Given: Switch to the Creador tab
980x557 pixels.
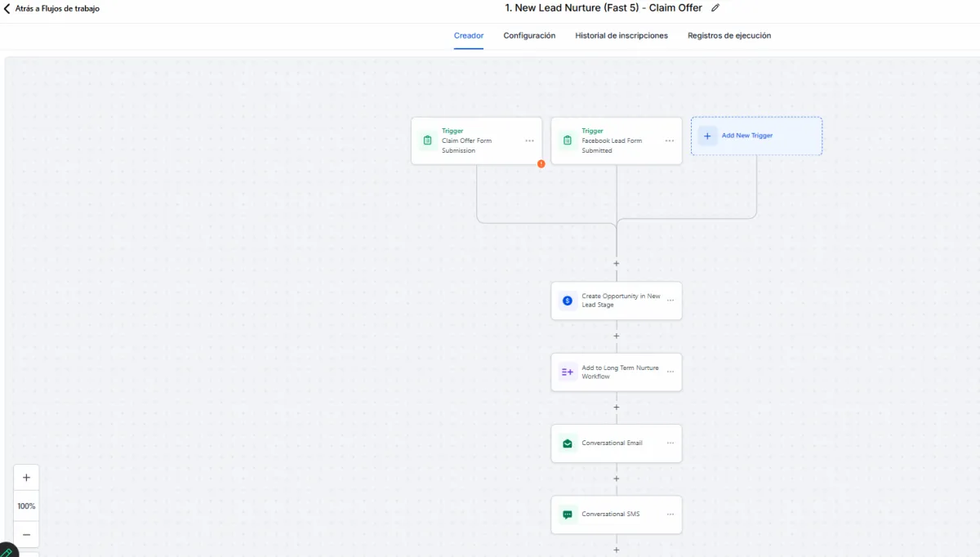Looking at the screenshot, I should 469,36.
